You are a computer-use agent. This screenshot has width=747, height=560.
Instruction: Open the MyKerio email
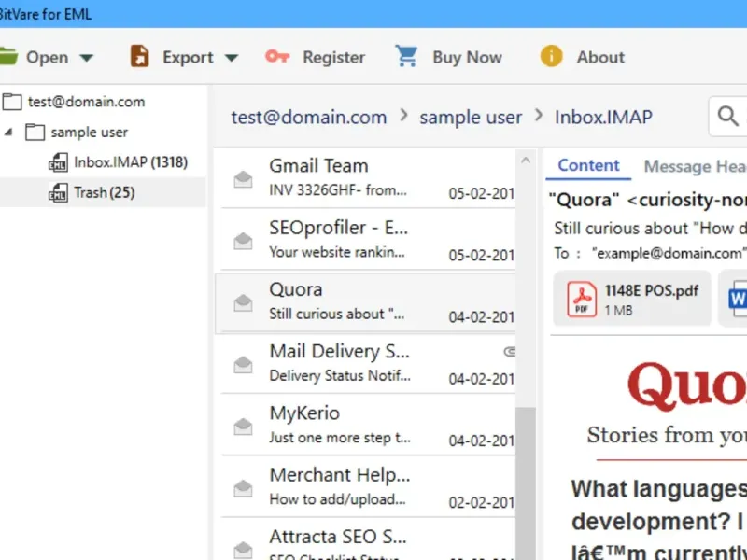click(367, 426)
